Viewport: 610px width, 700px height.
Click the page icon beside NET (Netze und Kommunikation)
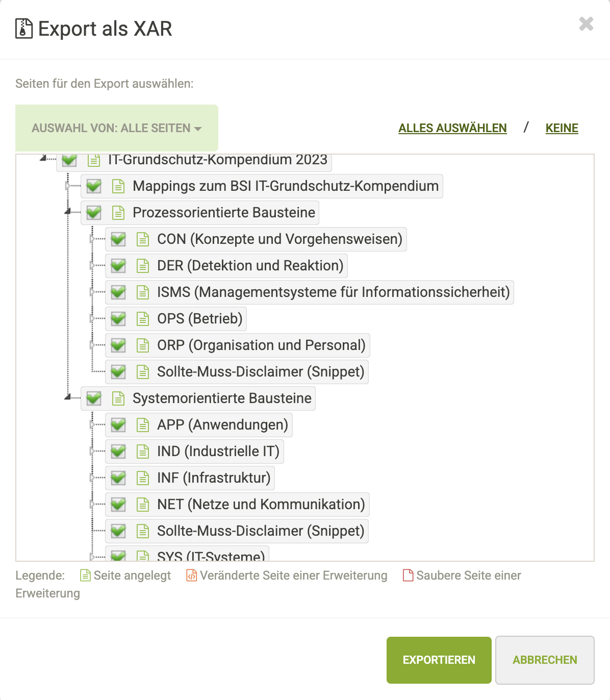[x=143, y=505]
